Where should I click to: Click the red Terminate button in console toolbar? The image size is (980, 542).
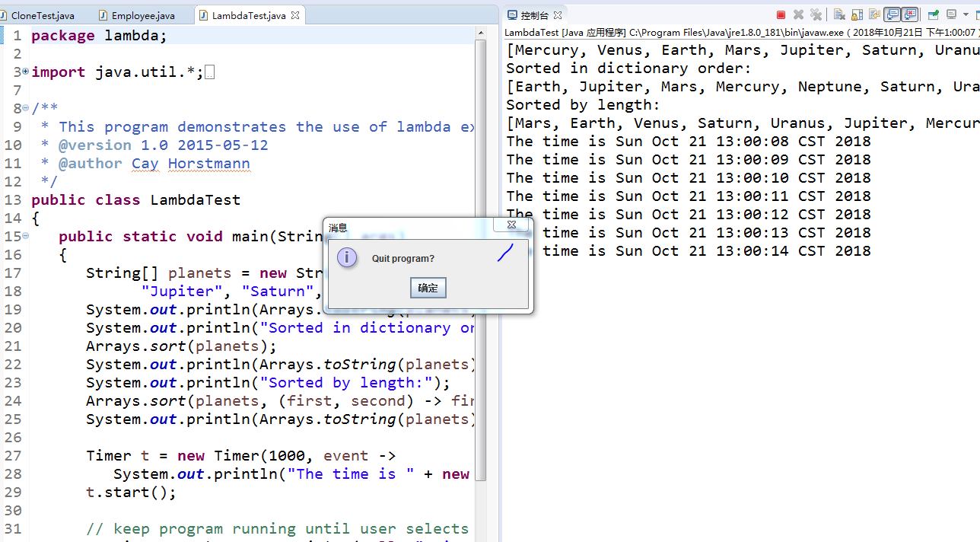pyautogui.click(x=781, y=14)
